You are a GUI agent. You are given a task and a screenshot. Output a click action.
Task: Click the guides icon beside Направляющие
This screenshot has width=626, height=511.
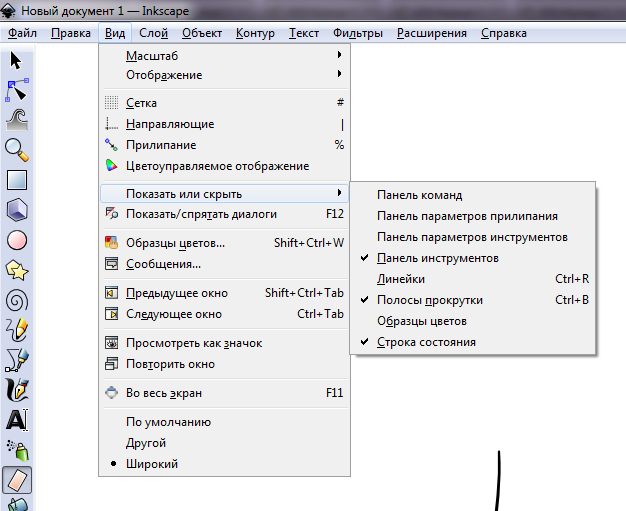tap(111, 124)
